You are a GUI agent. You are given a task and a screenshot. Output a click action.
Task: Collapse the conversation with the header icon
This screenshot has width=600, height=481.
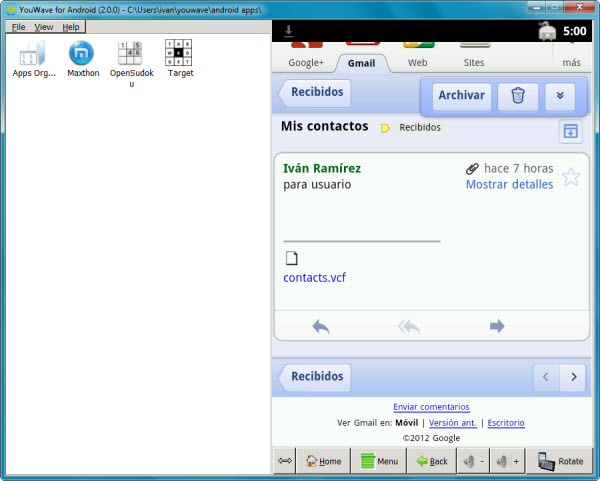click(569, 131)
